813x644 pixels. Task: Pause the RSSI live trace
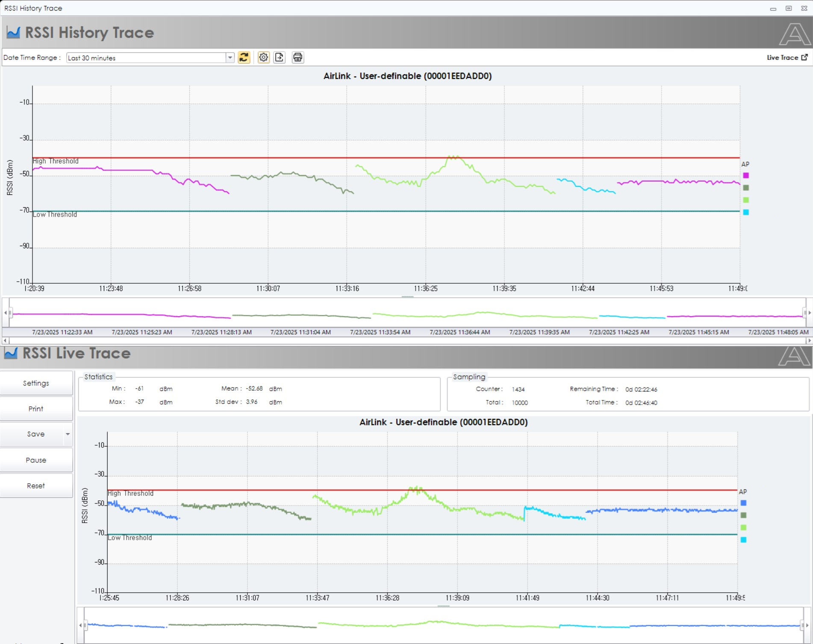(36, 460)
